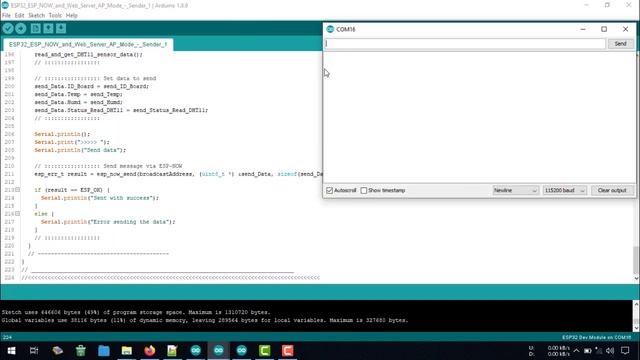Close the COM16 serial monitor window

(625, 29)
